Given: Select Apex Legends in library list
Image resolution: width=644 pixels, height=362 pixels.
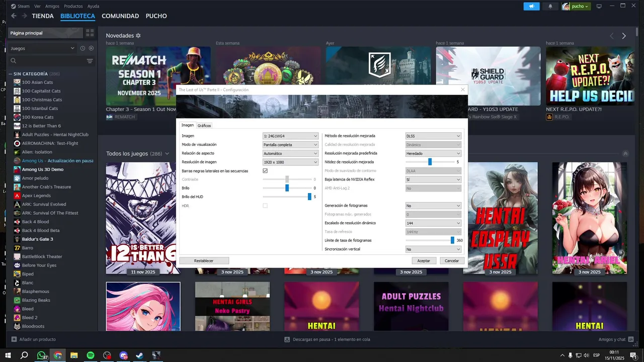Looking at the screenshot, I should (x=36, y=196).
